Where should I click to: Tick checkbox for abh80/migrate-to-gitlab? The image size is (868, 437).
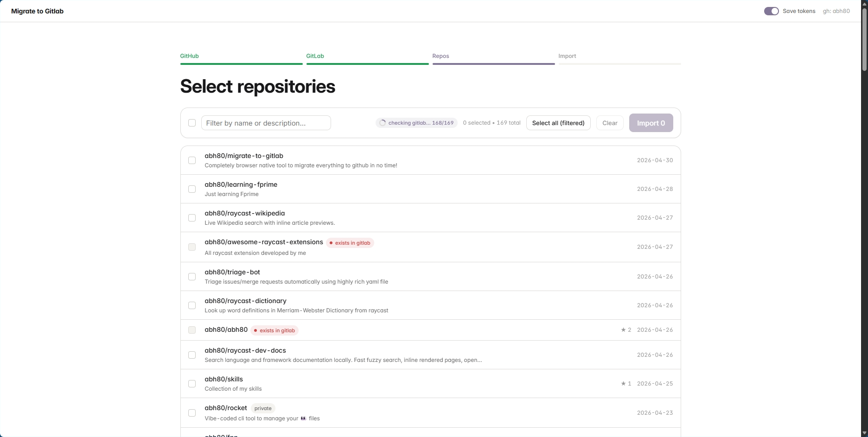click(x=192, y=160)
